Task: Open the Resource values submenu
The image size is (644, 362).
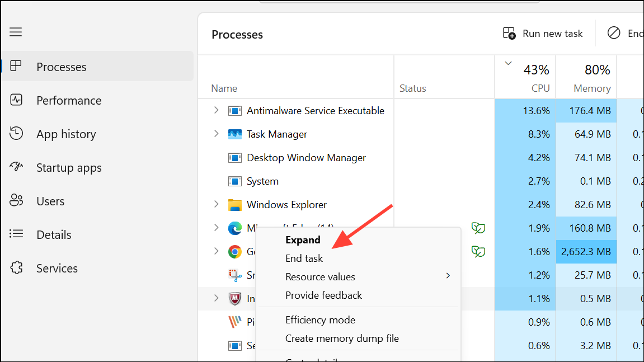Action: point(319,276)
